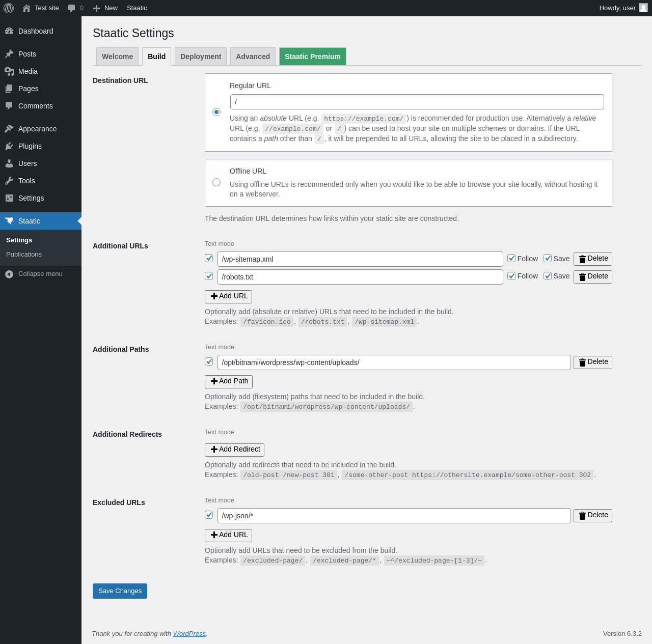The image size is (652, 644).
Task: Click trash icon for uploads path row
Action: [582, 362]
